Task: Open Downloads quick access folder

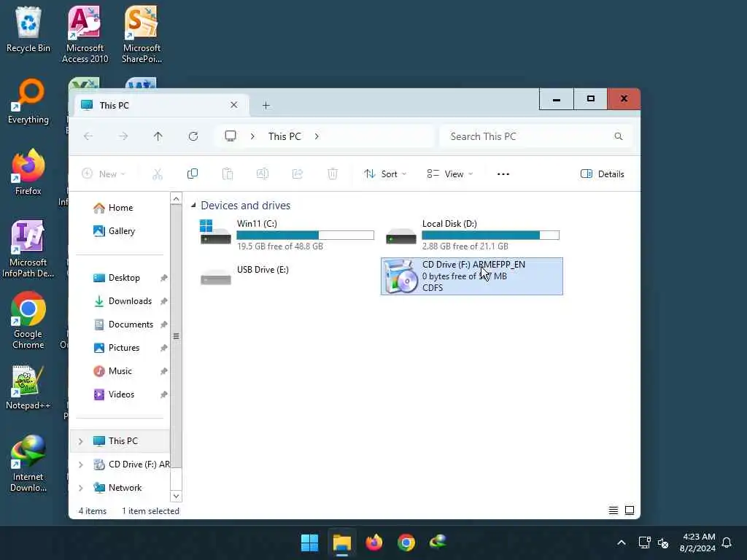Action: 130,301
